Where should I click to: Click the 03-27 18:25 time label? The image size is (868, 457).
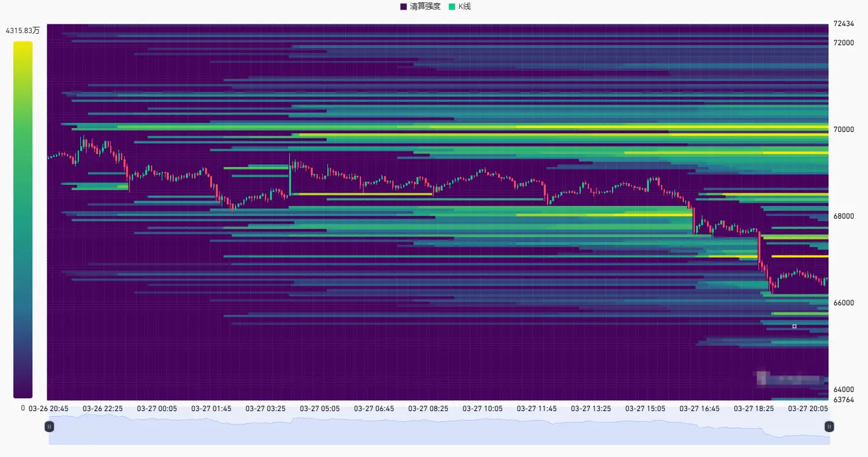753,409
